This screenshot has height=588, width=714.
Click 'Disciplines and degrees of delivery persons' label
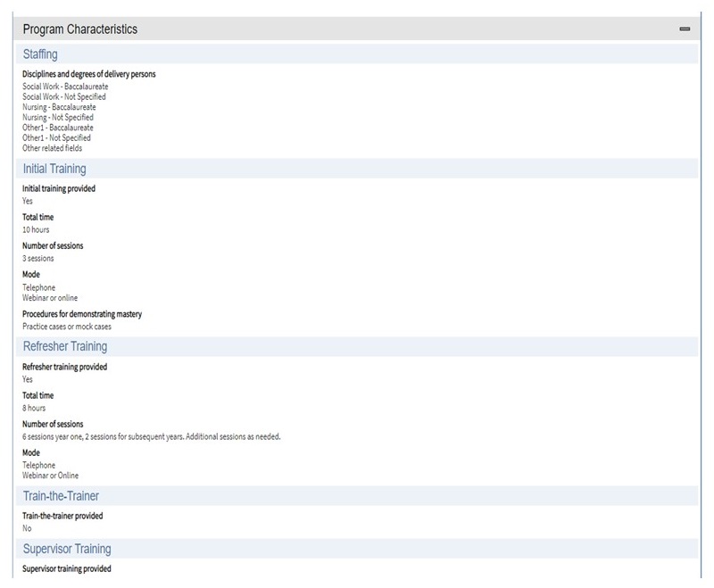coord(88,74)
